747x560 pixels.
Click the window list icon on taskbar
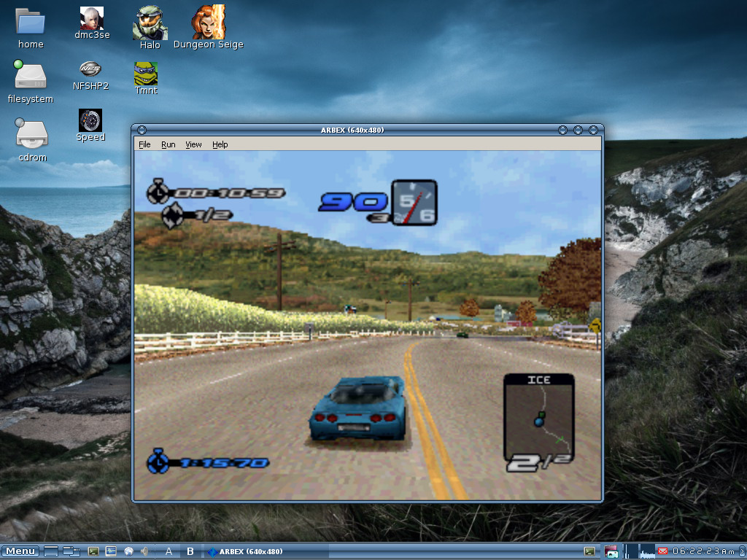(x=71, y=551)
